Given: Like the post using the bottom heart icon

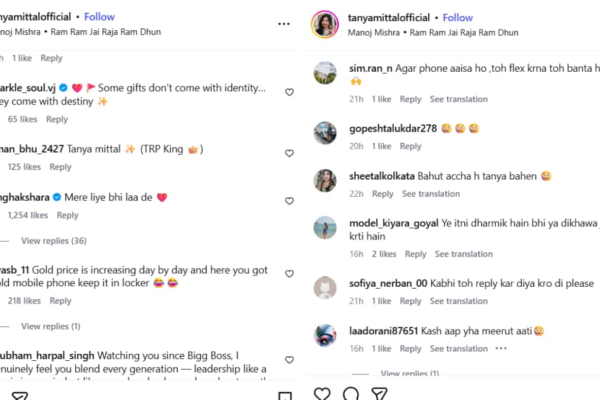Looking at the screenshot, I should point(322,394).
